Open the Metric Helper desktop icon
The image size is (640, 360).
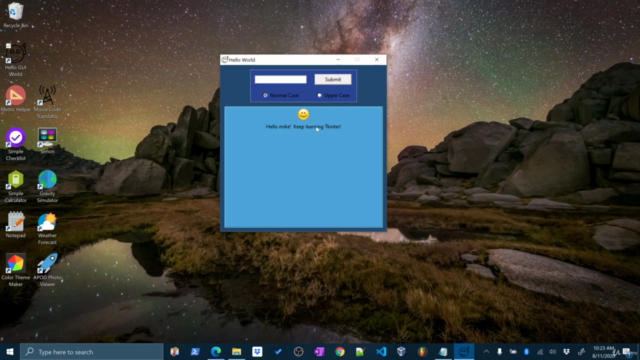coord(16,98)
